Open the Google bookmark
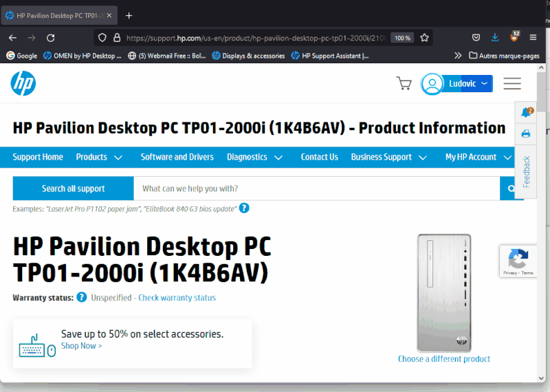The image size is (550, 392). click(22, 56)
